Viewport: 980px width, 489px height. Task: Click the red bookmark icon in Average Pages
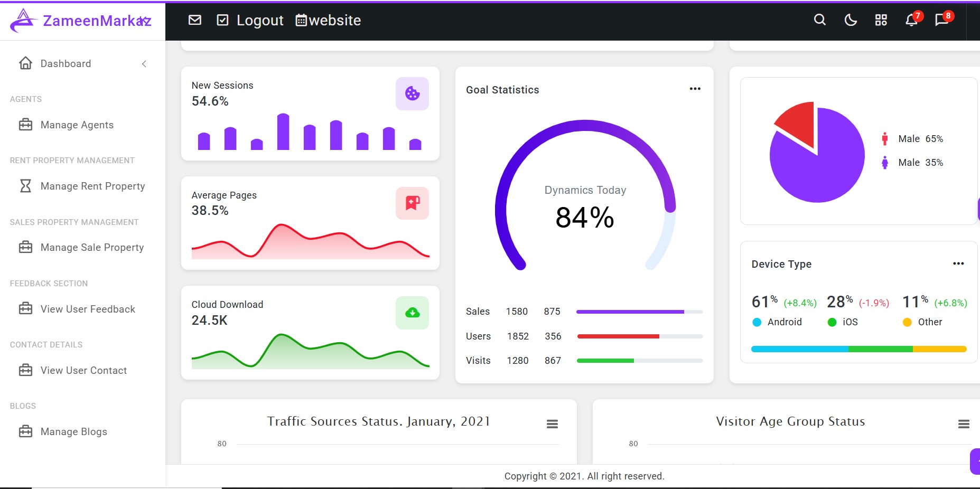[412, 203]
